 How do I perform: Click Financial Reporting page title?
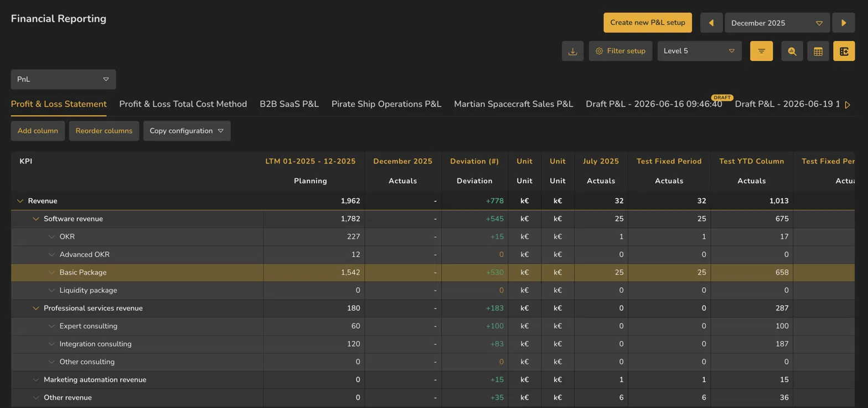tap(59, 18)
